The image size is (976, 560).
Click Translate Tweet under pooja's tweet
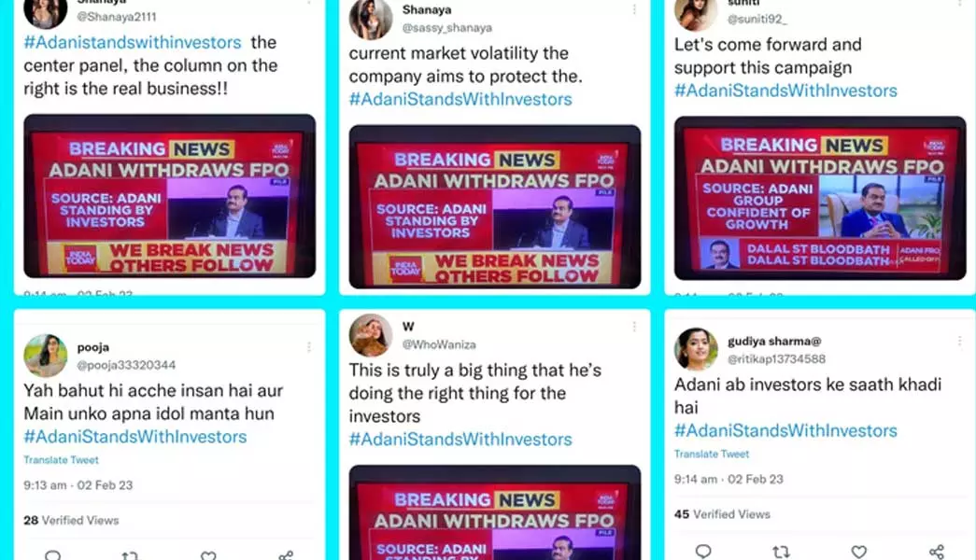pyautogui.click(x=61, y=460)
